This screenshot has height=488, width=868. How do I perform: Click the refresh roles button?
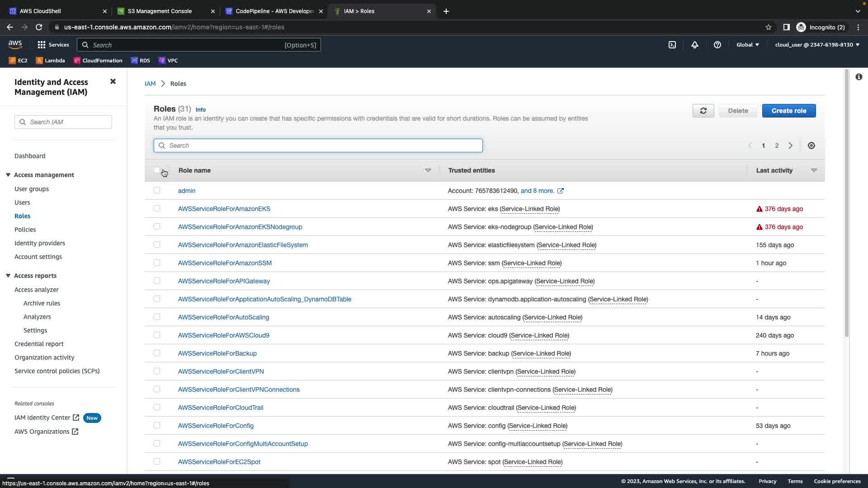(703, 111)
